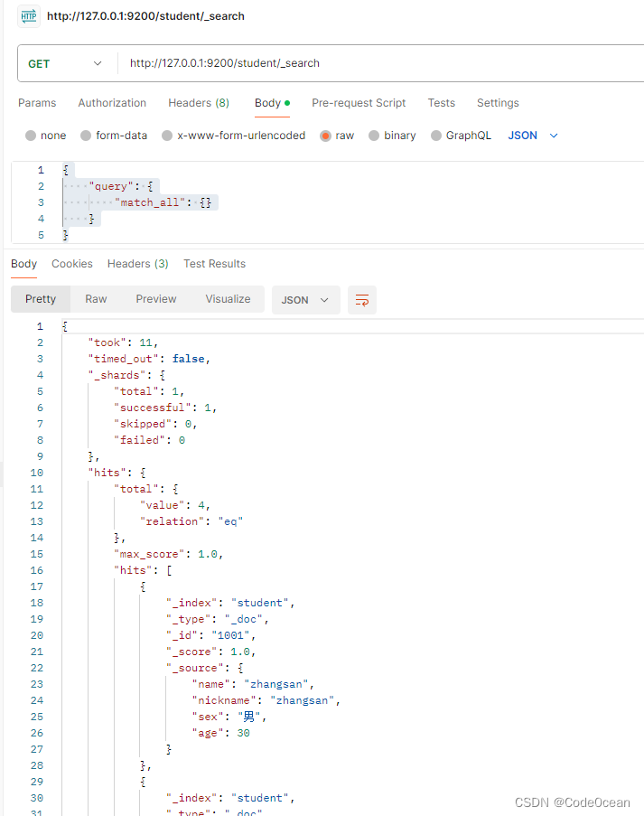Click the HTTP request icon
Screen dimensions: 644x816
tap(29, 16)
